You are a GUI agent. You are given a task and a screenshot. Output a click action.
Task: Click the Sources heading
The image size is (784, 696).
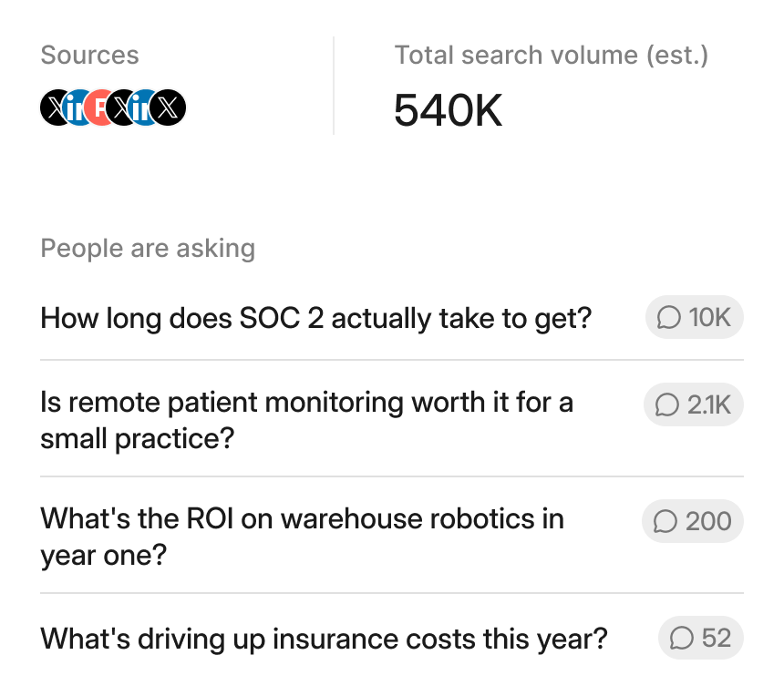pos(89,55)
